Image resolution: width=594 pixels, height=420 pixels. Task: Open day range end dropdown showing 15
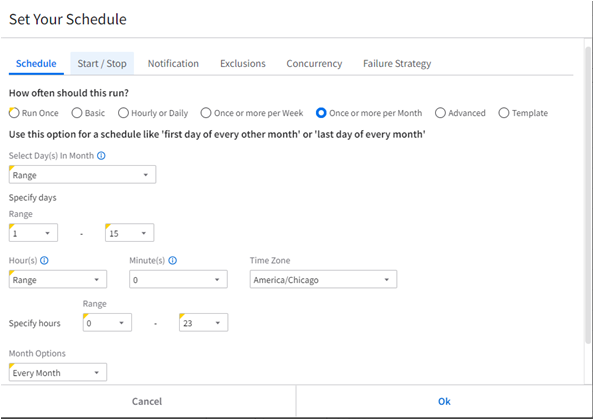[x=130, y=233]
